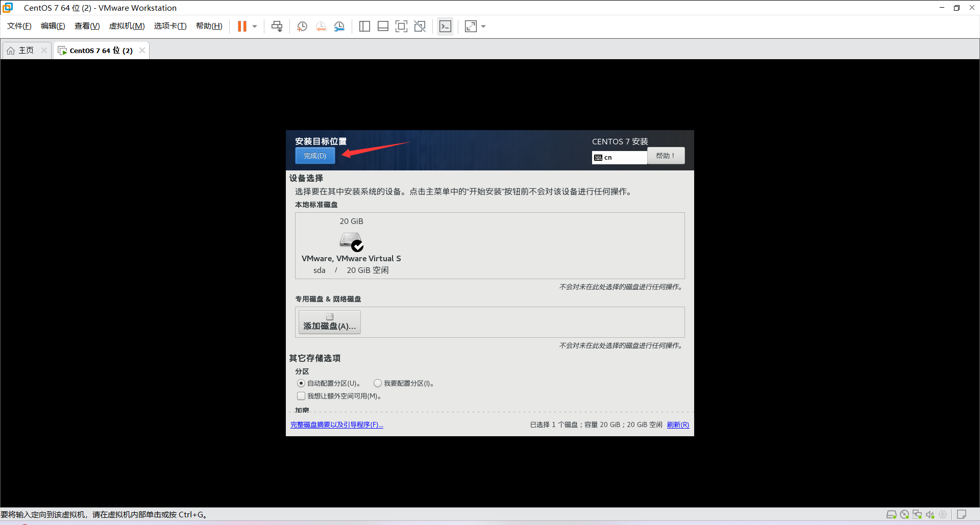
Task: Check 我想让额外空间可用(M) checkbox
Action: point(301,396)
